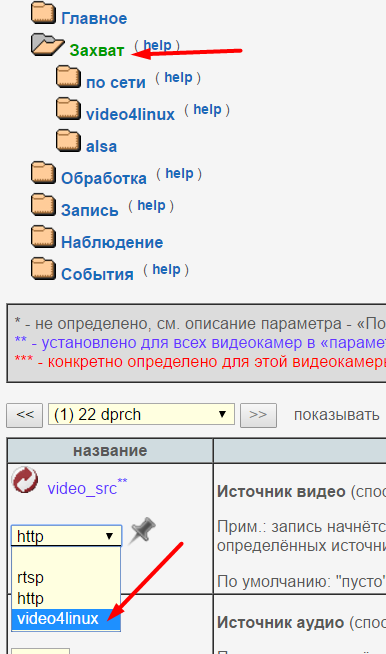Open the Запись section
This screenshot has width=386, height=654.
click(x=90, y=211)
